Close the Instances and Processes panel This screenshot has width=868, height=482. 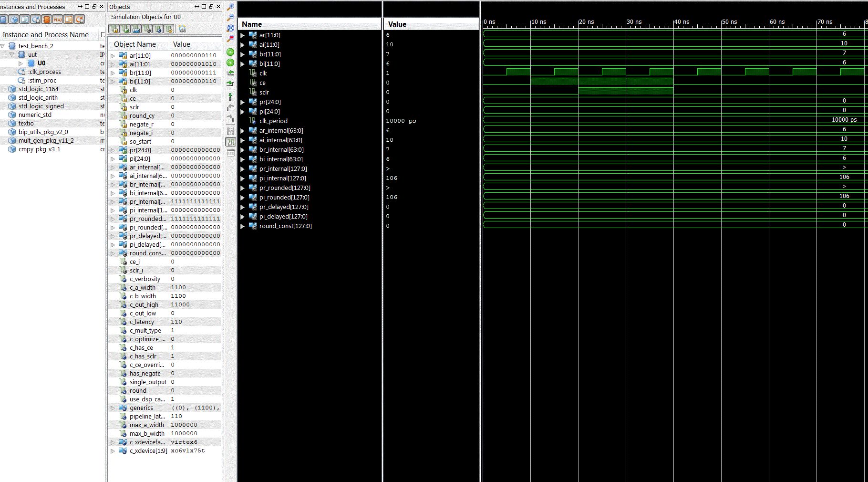click(x=102, y=7)
